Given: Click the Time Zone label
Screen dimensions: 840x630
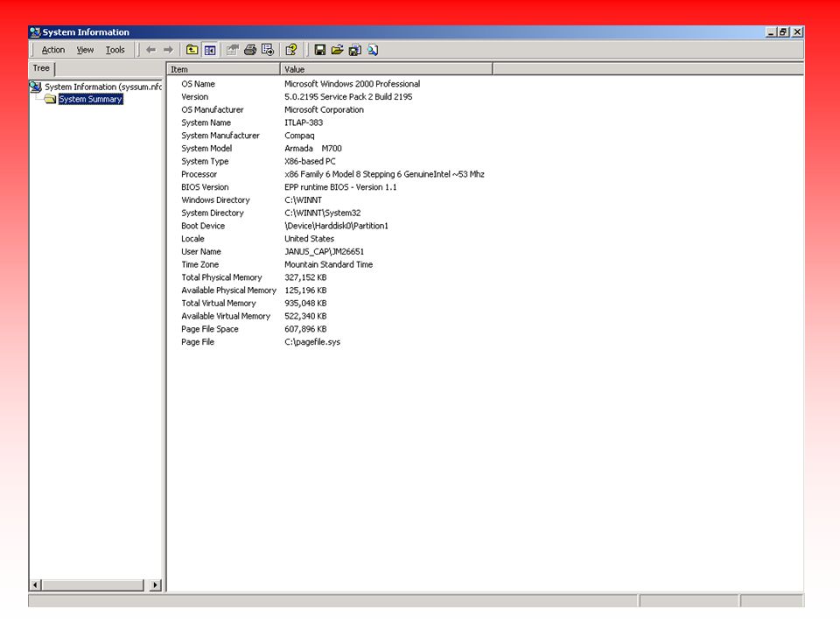Looking at the screenshot, I should 199,264.
